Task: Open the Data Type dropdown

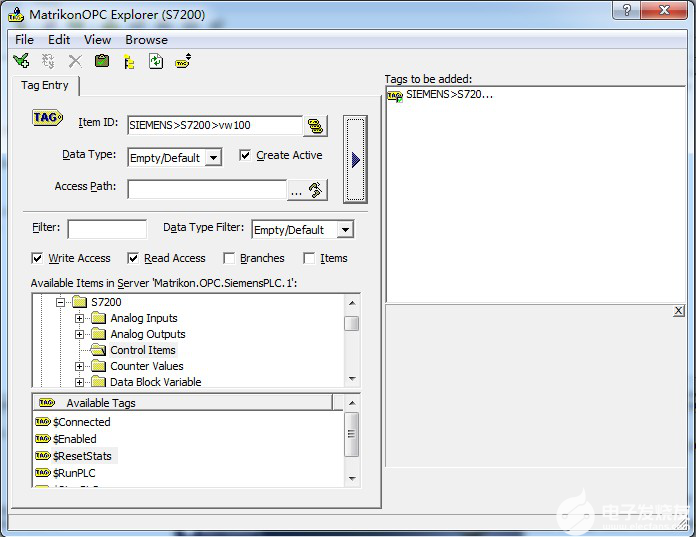Action: [x=214, y=158]
